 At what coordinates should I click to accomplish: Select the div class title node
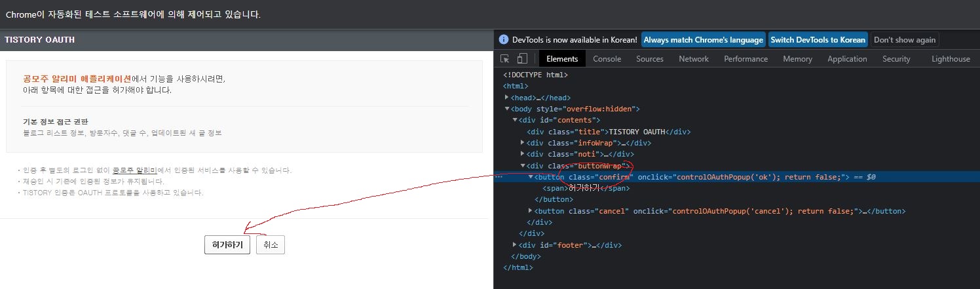tap(609, 132)
